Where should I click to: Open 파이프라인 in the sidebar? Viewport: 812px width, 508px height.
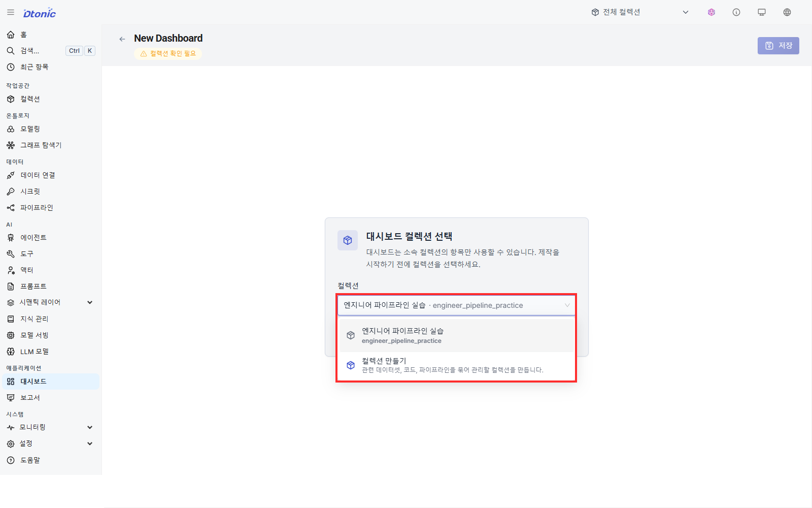tap(51, 208)
